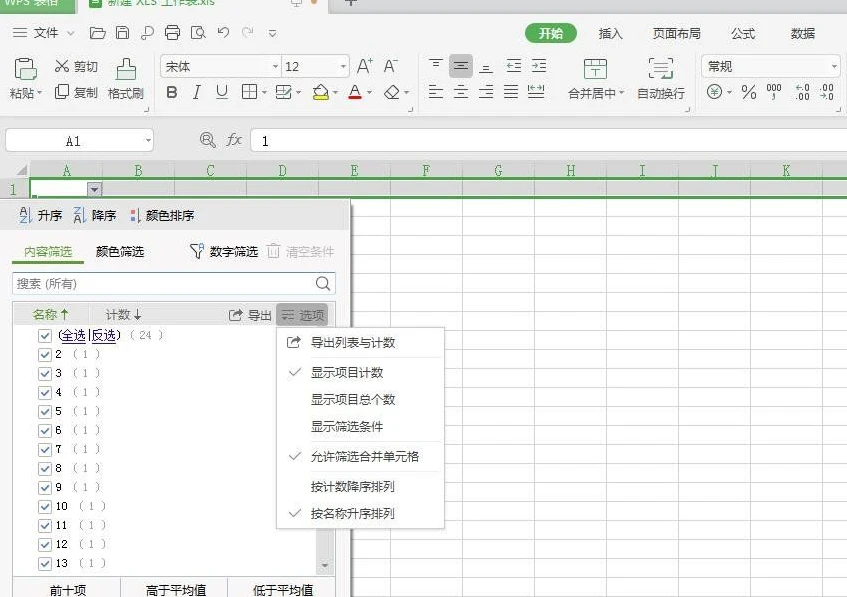Open the font size dropdown
The image size is (847, 597).
343,66
